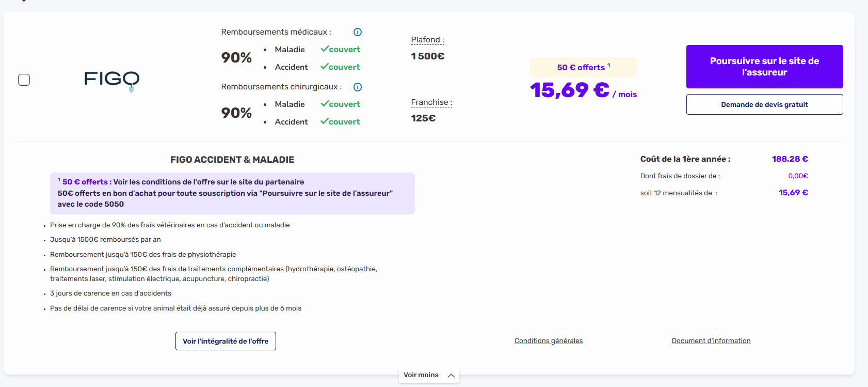This screenshot has width=868, height=387.
Task: Click the FIGO ACCIDENT & MALADIE heading
Action: coord(232,160)
